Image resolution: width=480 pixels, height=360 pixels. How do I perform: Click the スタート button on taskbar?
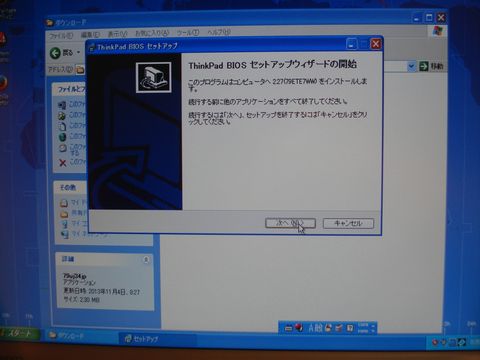pyautogui.click(x=20, y=333)
